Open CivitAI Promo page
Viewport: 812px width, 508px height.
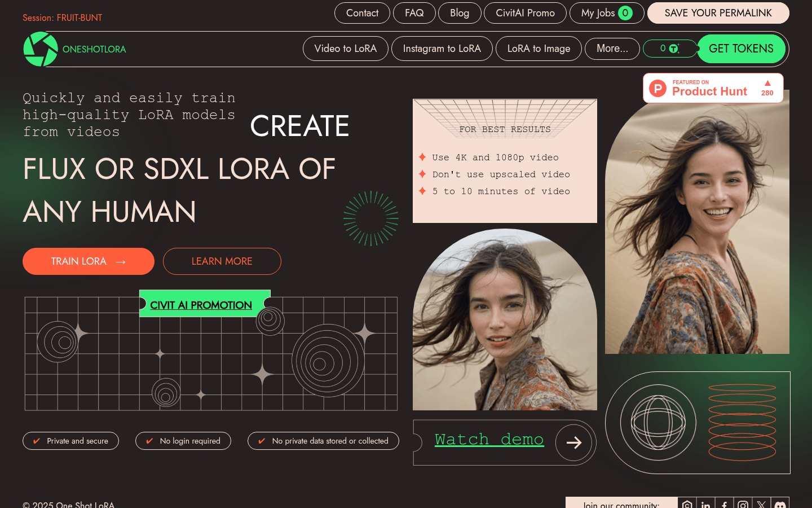pos(525,13)
